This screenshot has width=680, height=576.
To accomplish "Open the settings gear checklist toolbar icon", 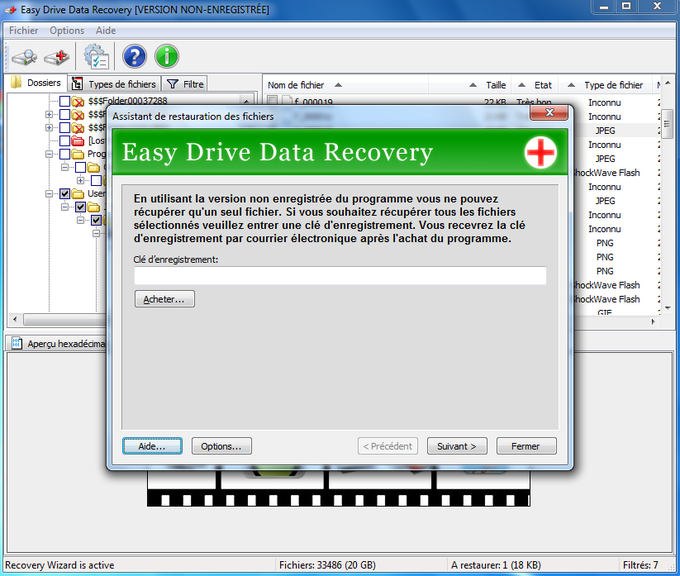I will pyautogui.click(x=96, y=56).
